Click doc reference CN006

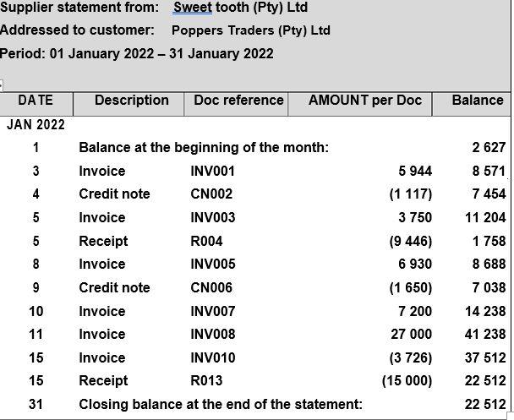(211, 287)
